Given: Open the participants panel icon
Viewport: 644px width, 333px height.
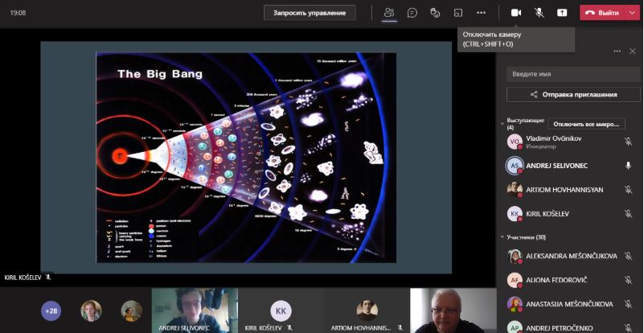Looking at the screenshot, I should (x=389, y=13).
